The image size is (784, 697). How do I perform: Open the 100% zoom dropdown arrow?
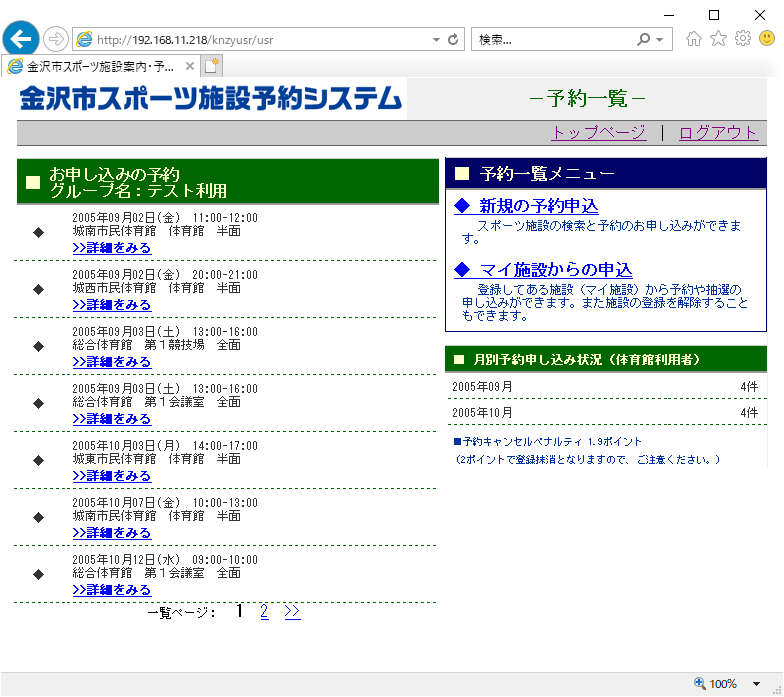click(756, 684)
